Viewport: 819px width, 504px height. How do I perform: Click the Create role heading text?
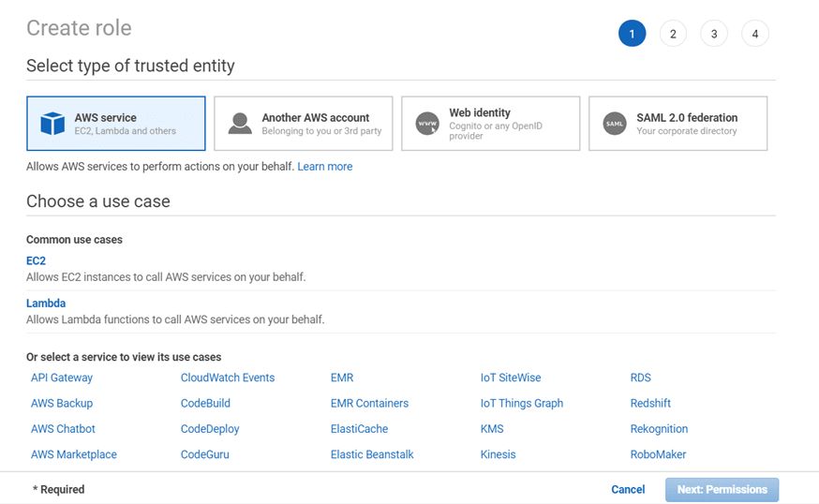point(79,28)
